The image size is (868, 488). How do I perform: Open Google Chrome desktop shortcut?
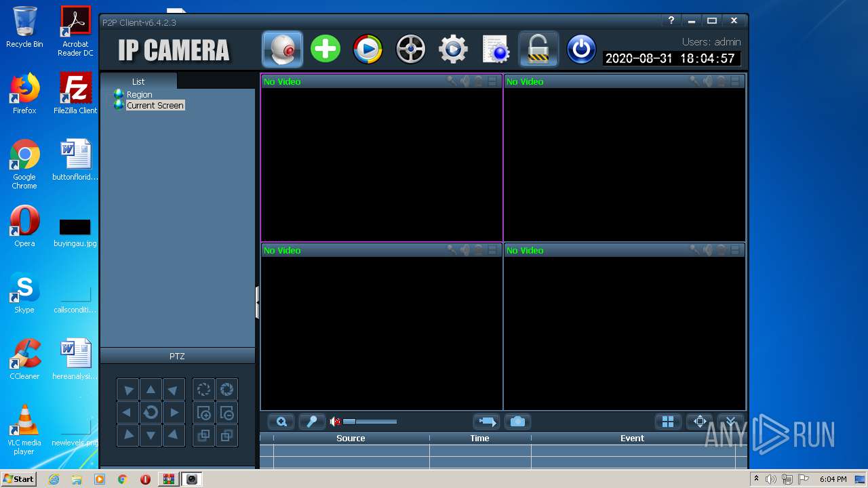pos(24,165)
